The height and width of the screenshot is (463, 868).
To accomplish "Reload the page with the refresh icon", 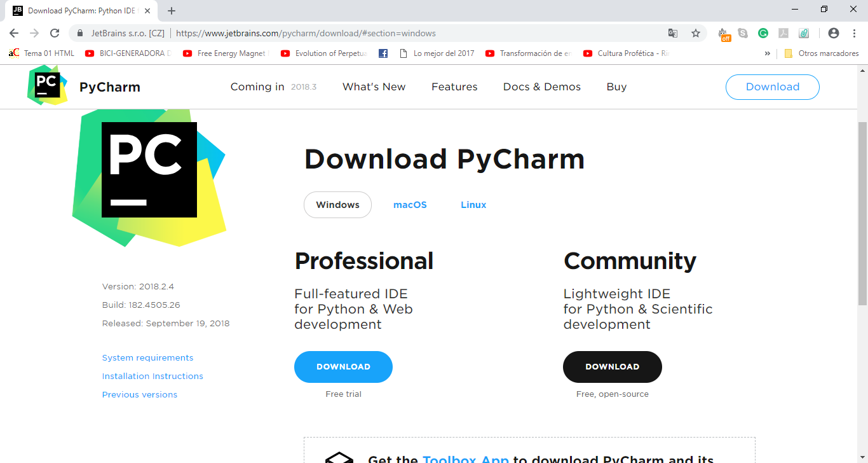I will (x=55, y=33).
